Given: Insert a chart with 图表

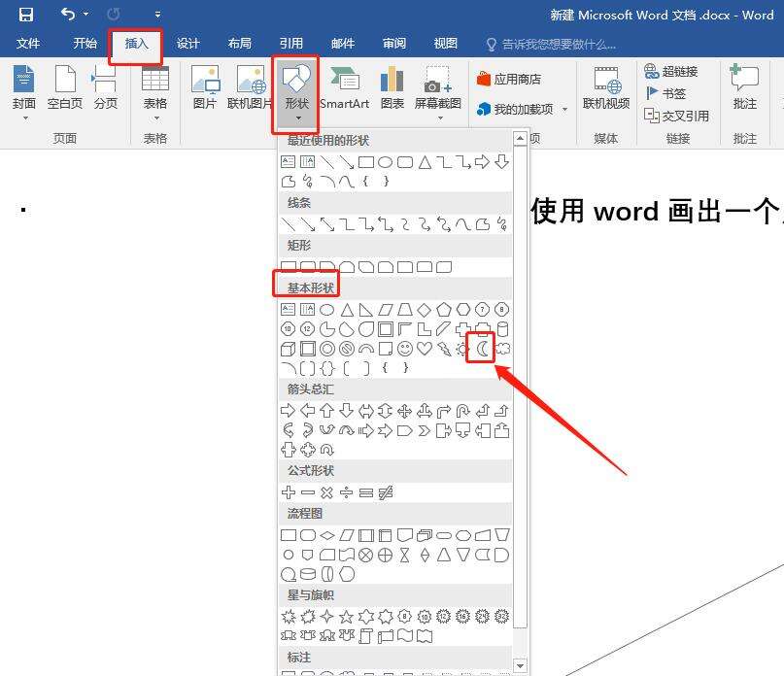Looking at the screenshot, I should 392,87.
